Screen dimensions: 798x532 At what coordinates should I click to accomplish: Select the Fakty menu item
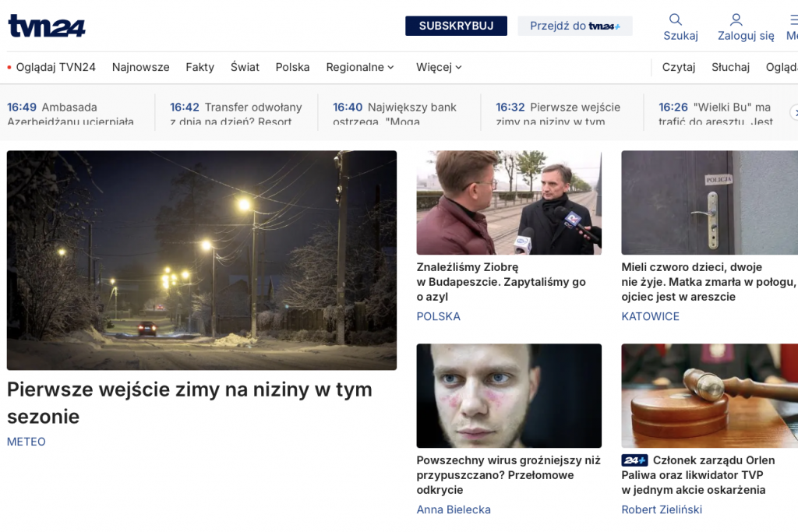pyautogui.click(x=199, y=67)
